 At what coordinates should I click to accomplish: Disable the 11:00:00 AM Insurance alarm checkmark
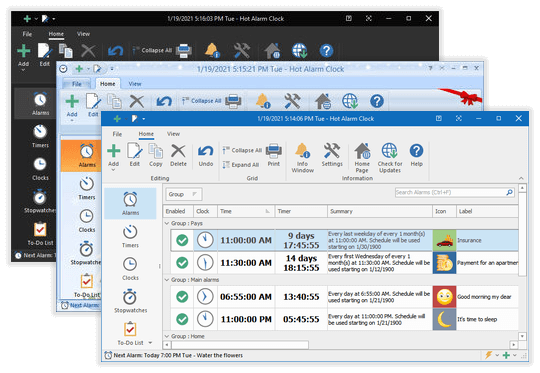(x=182, y=240)
